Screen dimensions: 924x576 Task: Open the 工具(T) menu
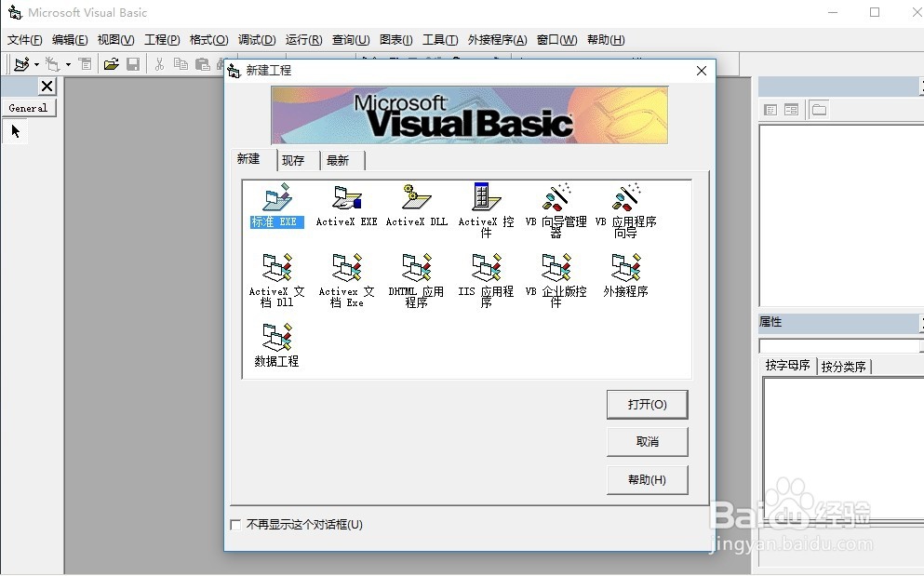point(440,39)
